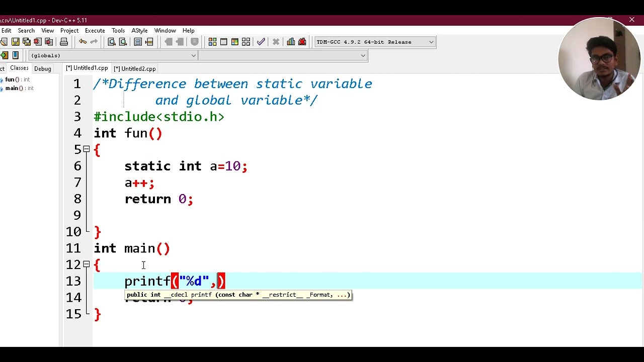Collapse the fun() code block on line 5
Image resolution: width=644 pixels, height=362 pixels.
pyautogui.click(x=87, y=149)
